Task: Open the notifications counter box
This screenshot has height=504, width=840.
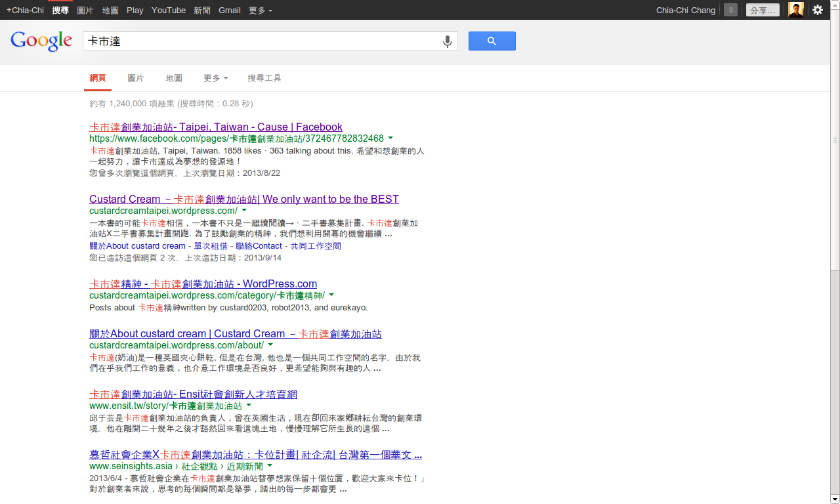Action: [730, 10]
